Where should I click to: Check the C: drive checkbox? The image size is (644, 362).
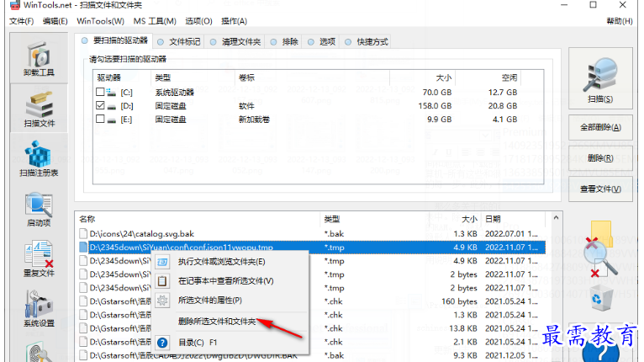(100, 92)
